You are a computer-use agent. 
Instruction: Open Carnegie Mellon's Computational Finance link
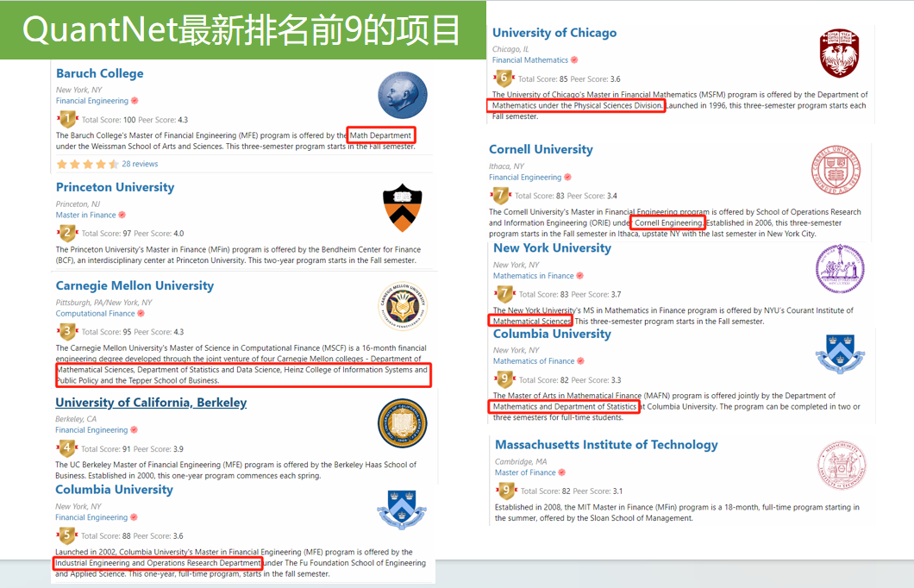tap(95, 314)
